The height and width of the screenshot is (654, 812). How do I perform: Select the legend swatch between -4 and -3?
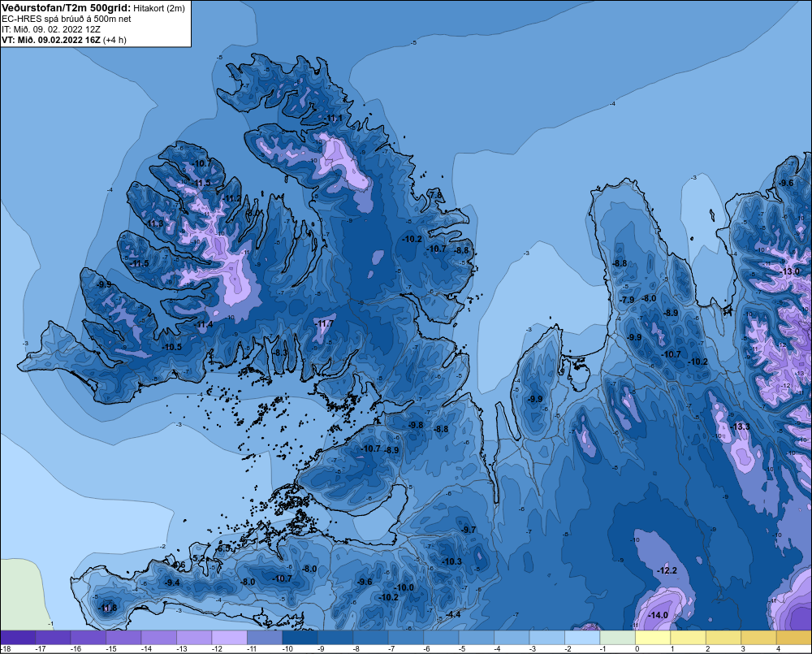click(x=512, y=638)
